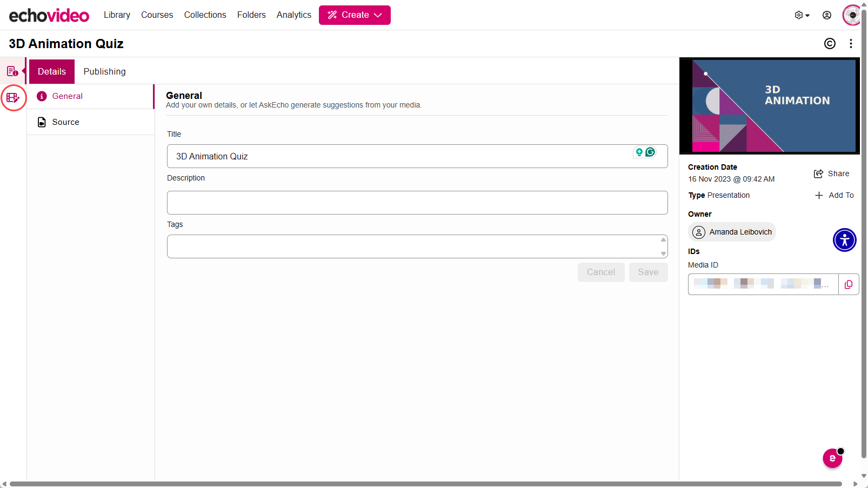Select the media details sidebar icon
Viewport: 868px width, 488px height.
pos(12,71)
